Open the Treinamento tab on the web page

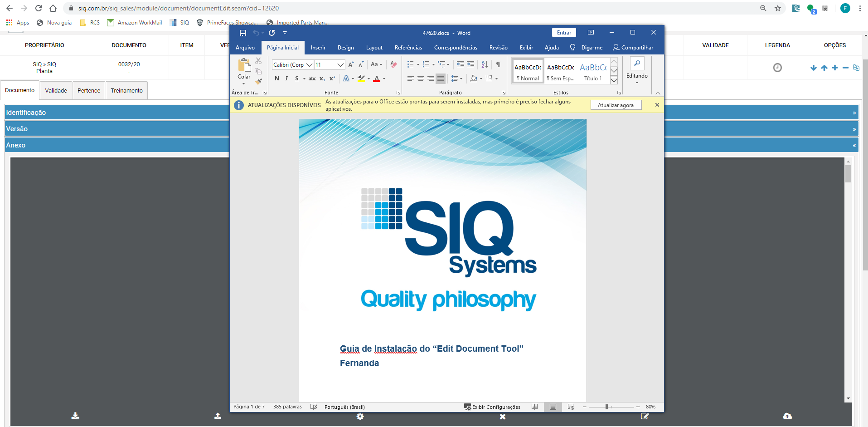pyautogui.click(x=127, y=91)
